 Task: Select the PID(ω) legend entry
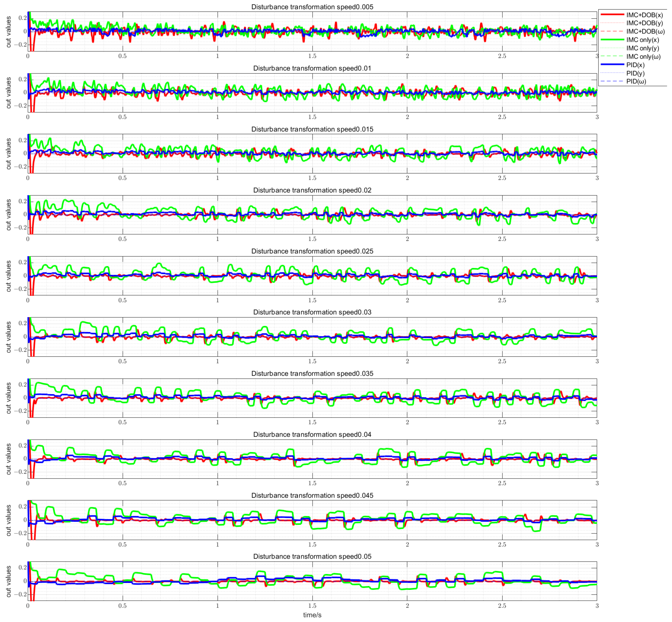click(x=636, y=81)
